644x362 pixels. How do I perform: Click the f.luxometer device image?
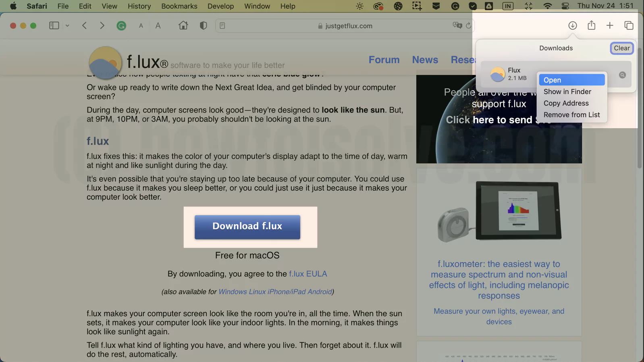click(x=499, y=212)
